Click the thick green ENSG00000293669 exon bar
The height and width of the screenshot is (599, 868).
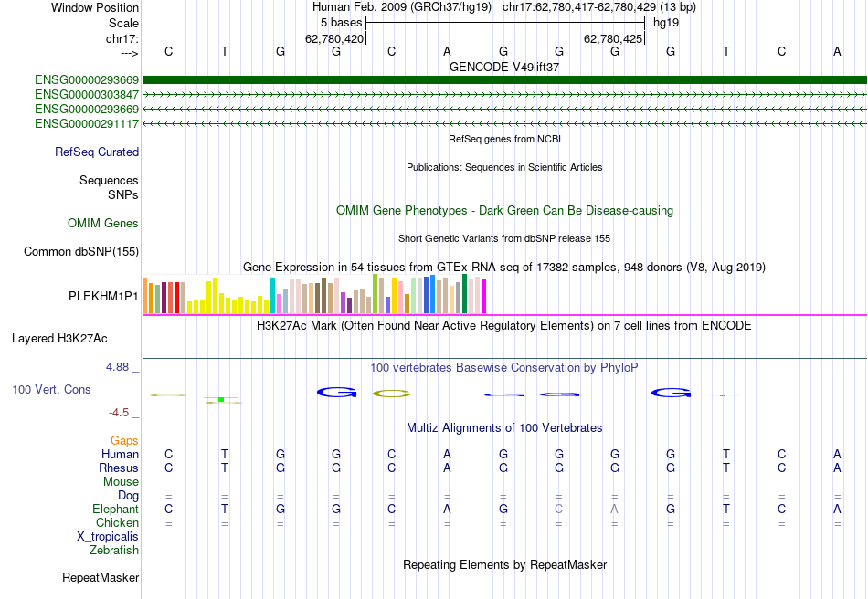tap(504, 80)
